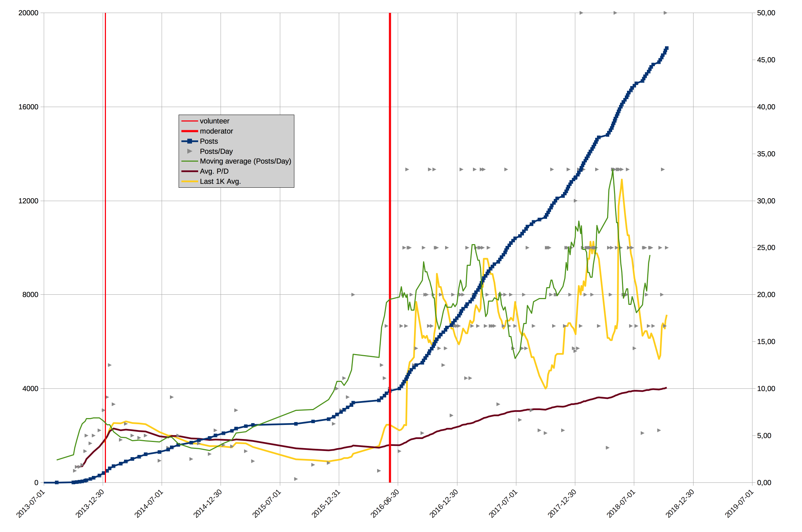Viewport: 802px width, 532px height.
Task: Click the 'moderator' legend entry text
Action: click(x=216, y=131)
